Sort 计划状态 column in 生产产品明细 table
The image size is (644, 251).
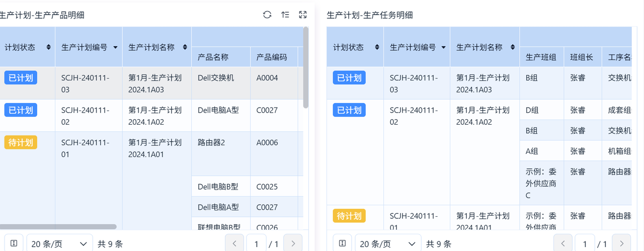pyautogui.click(x=48, y=47)
